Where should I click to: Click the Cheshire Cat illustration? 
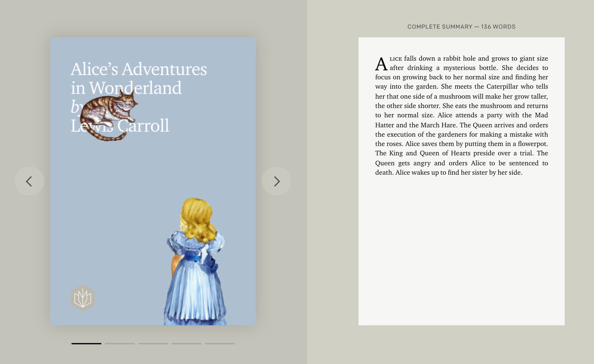point(108,113)
